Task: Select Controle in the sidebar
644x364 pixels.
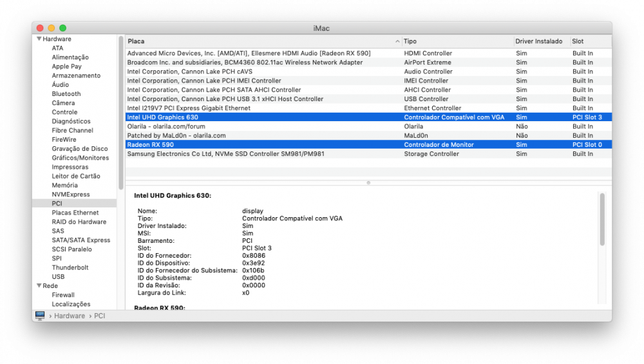Action: coord(64,112)
